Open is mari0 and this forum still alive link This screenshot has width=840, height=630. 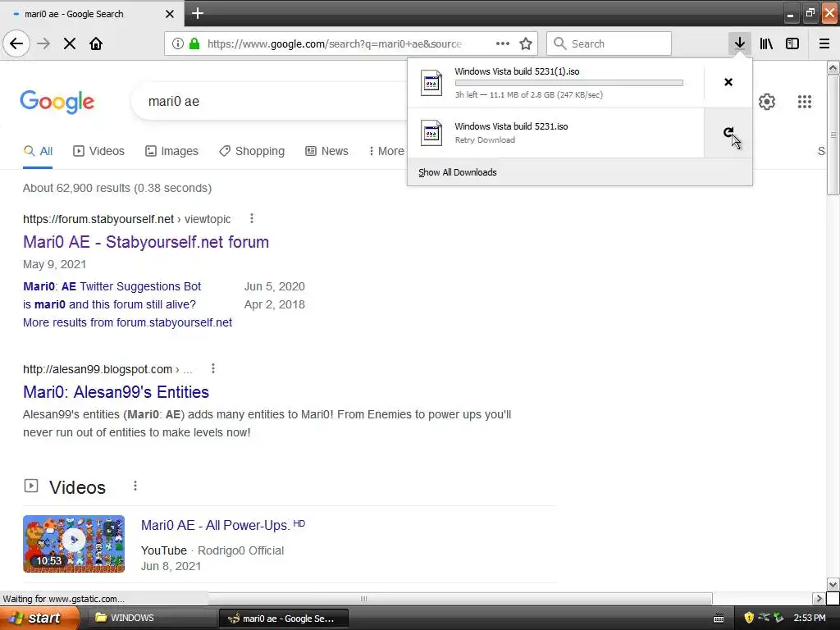(x=109, y=304)
